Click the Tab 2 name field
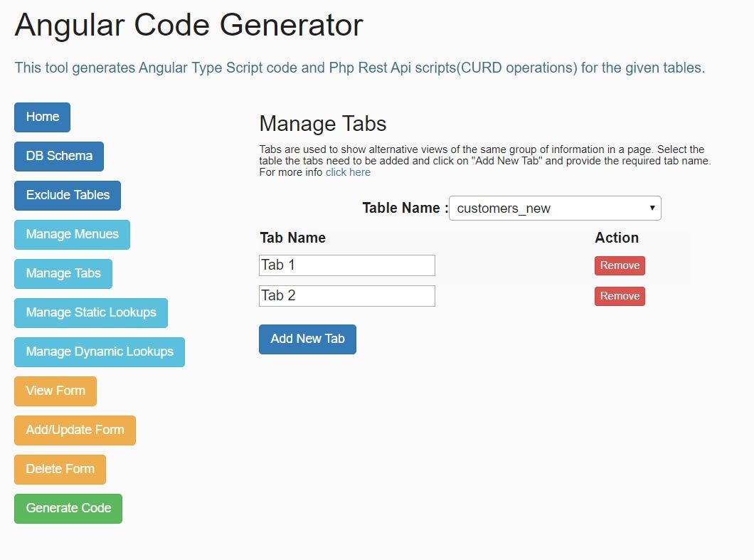Viewport: 754px width, 560px height. (346, 296)
